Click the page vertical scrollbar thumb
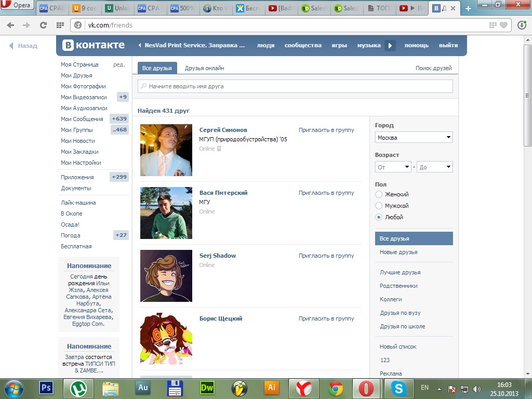 527,96
